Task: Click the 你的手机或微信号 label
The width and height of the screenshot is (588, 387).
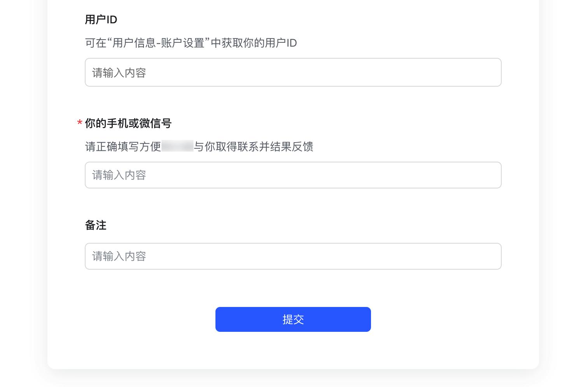Action: (x=128, y=124)
